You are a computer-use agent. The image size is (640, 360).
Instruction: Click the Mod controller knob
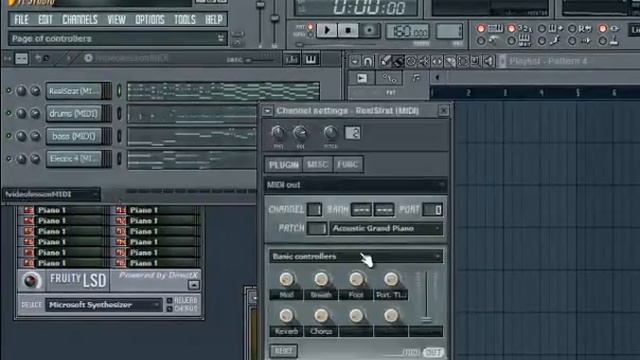point(287,279)
